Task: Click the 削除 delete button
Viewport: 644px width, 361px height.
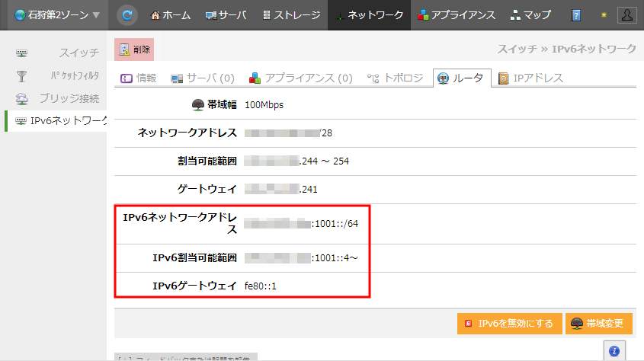Action: pos(134,50)
